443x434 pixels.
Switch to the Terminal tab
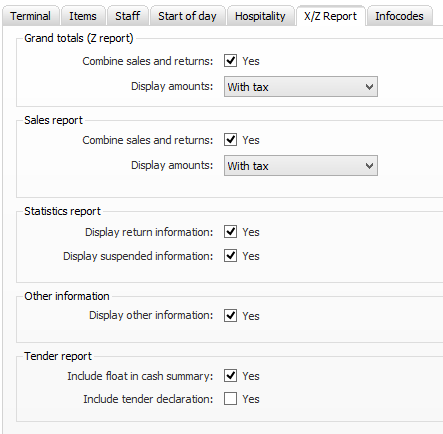pos(31,16)
